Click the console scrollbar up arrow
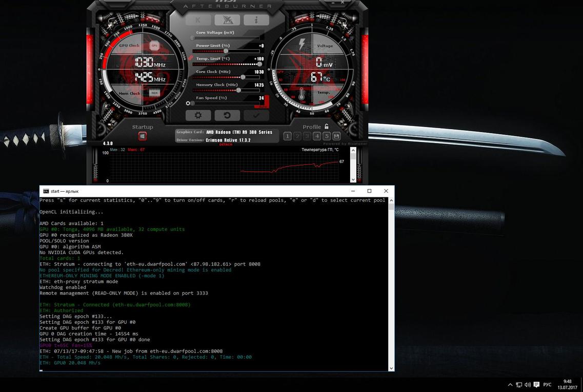Viewport: 583px width, 392px height. click(x=391, y=200)
